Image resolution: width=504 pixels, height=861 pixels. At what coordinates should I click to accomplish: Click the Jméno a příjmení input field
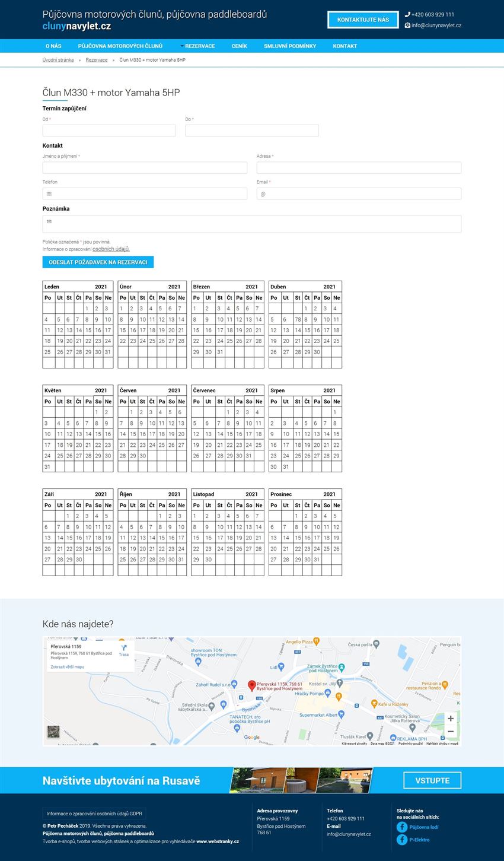(145, 168)
